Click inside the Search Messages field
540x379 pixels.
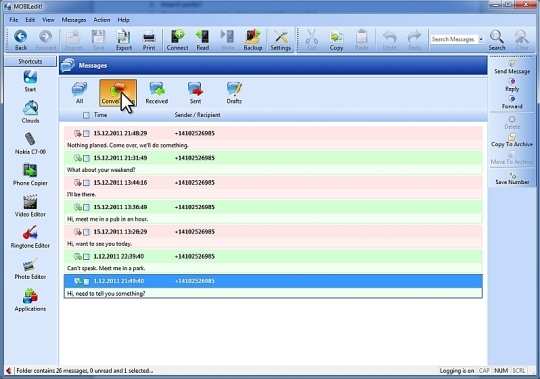point(454,39)
